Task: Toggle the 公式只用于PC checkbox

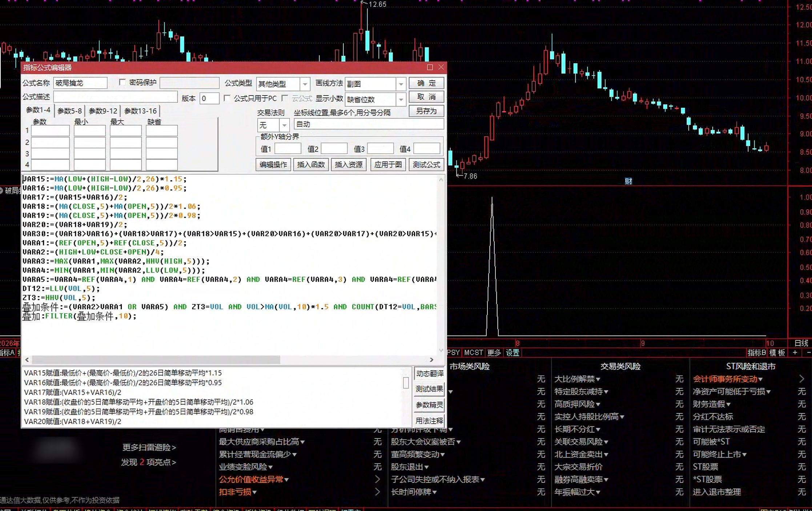Action: (x=227, y=98)
